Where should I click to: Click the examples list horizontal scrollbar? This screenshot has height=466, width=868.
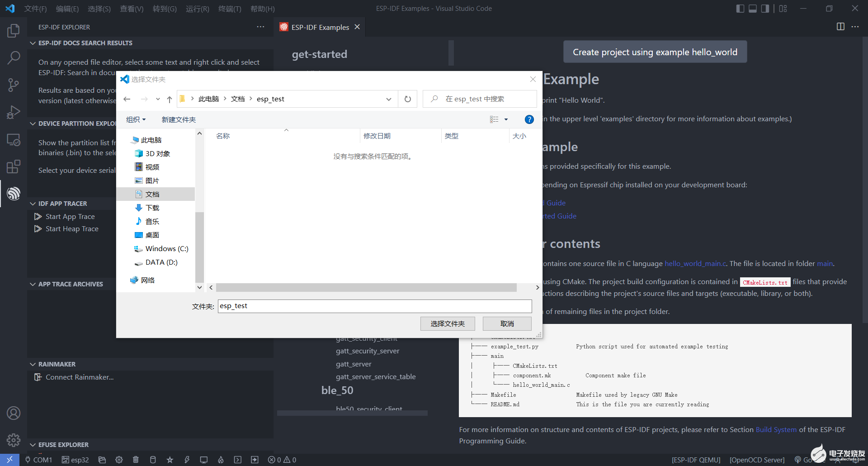click(352, 413)
